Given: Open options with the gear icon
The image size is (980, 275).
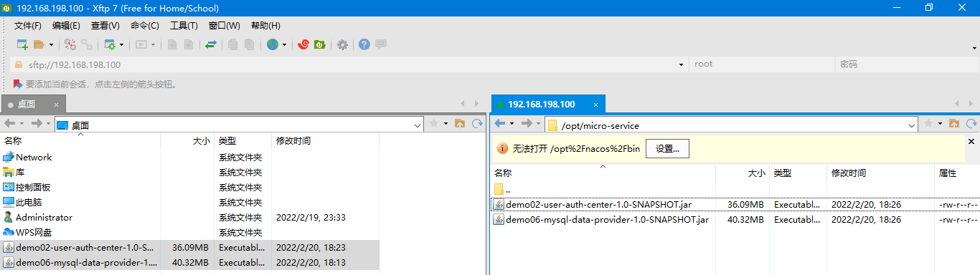Looking at the screenshot, I should pos(343,44).
